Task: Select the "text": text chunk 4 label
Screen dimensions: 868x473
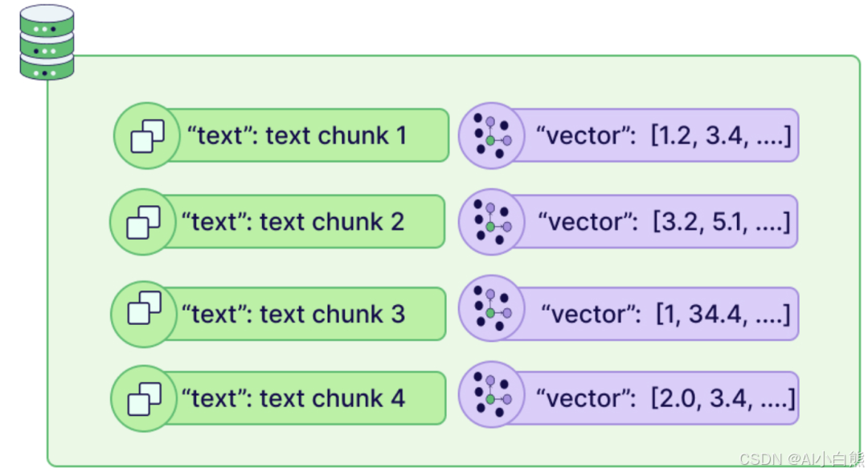Action: coord(293,398)
